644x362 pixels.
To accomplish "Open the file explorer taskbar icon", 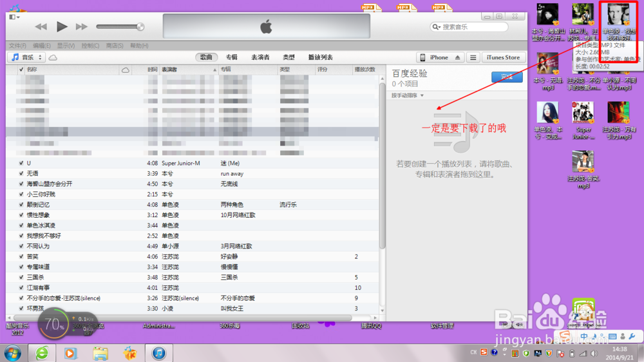I will pos(100,353).
